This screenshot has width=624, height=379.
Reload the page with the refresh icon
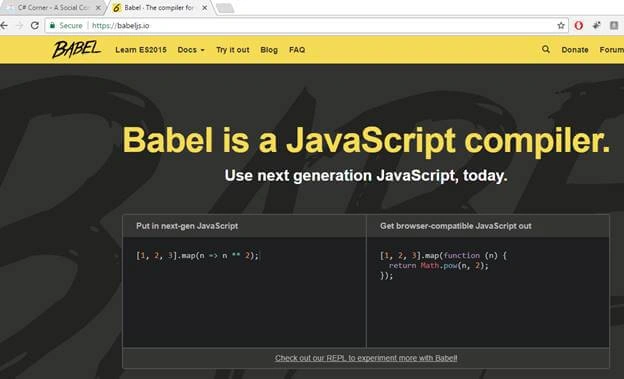point(35,25)
